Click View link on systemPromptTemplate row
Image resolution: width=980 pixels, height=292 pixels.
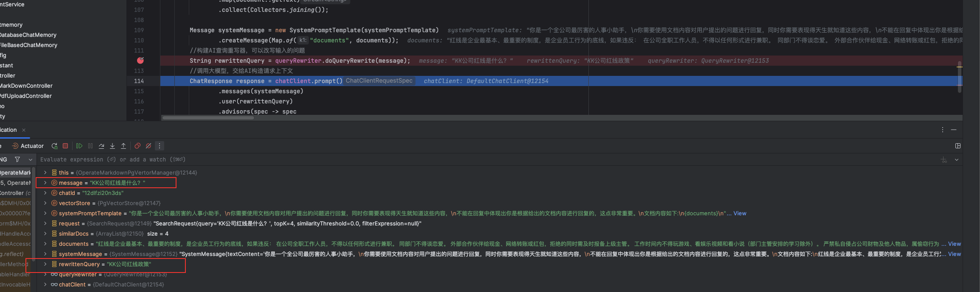[739, 213]
